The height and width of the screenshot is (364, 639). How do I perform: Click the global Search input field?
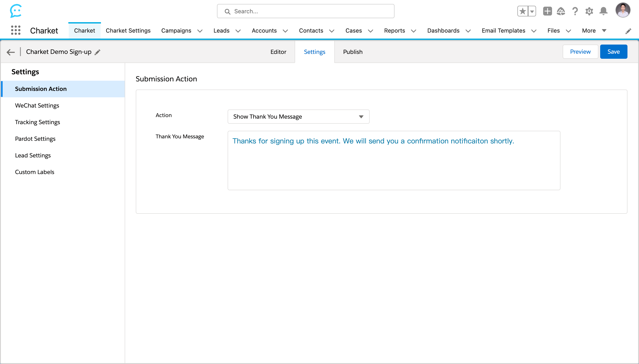306,11
